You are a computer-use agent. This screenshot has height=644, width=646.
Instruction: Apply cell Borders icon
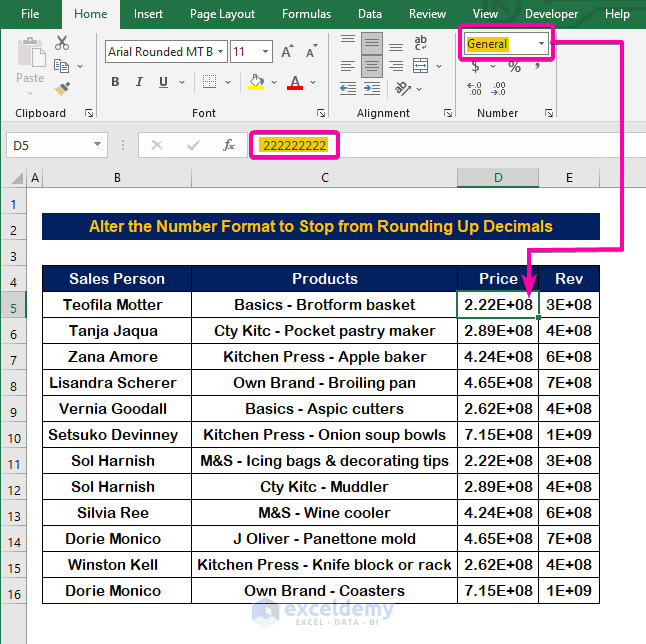[209, 82]
